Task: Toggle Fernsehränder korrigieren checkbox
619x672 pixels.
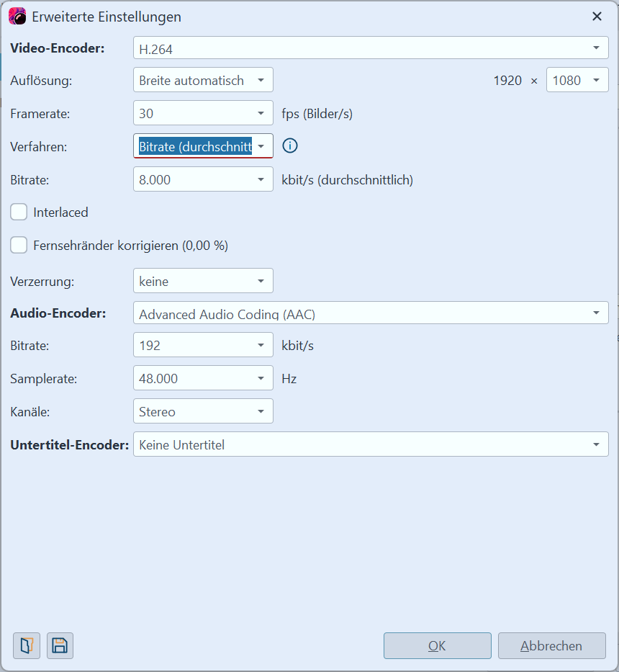Action: coord(19,246)
